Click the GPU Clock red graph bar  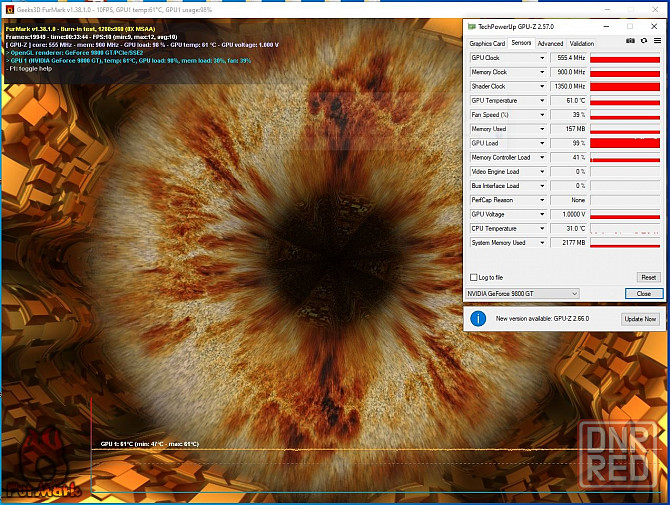pyautogui.click(x=625, y=58)
